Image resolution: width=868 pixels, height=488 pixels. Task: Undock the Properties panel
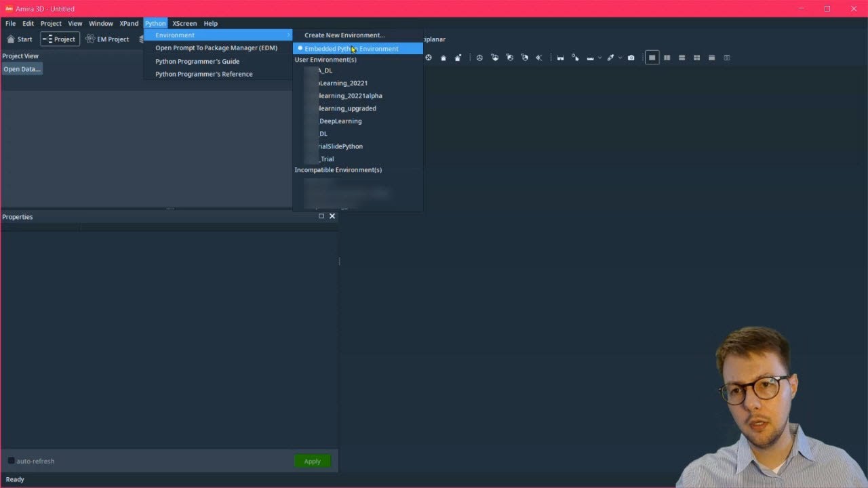tap(321, 216)
